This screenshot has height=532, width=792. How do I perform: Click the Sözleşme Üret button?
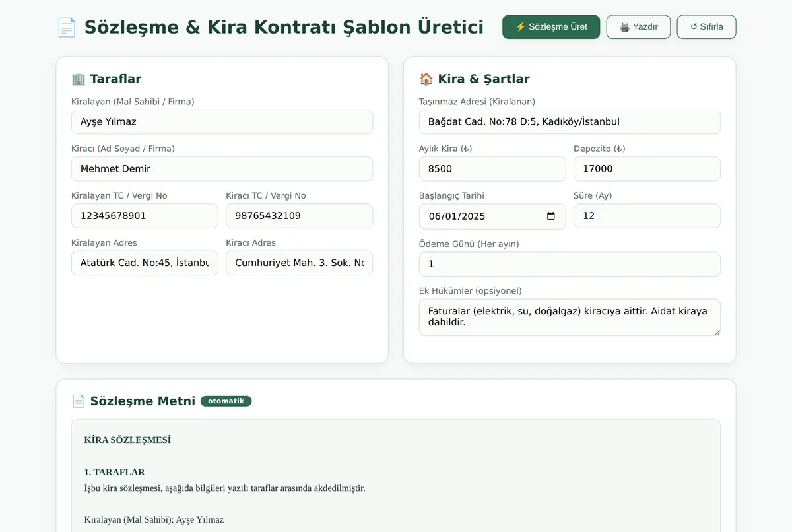pyautogui.click(x=551, y=27)
